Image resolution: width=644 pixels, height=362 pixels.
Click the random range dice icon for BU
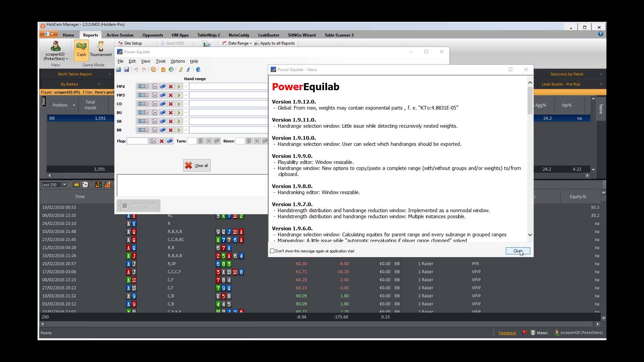tap(162, 113)
